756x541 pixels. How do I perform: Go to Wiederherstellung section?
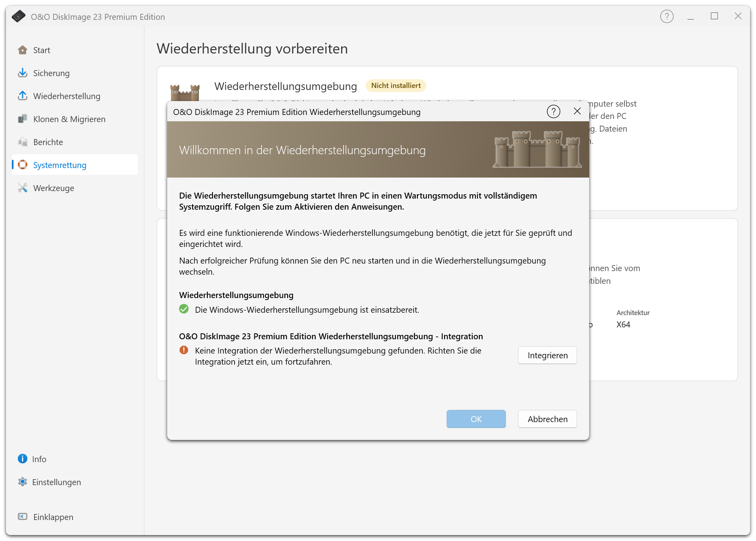pos(75,96)
